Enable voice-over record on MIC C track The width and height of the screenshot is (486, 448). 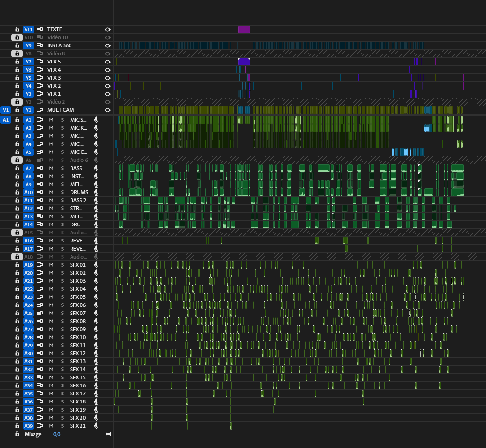point(97,152)
